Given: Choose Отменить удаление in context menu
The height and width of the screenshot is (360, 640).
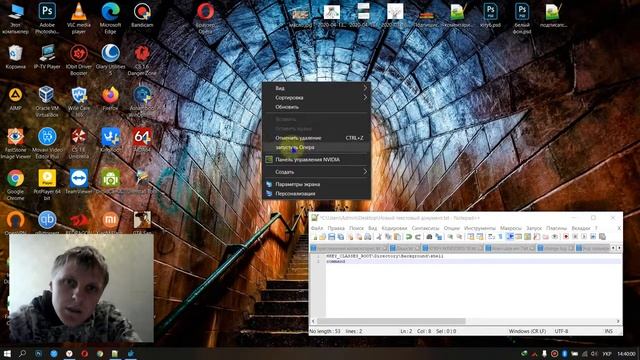Looking at the screenshot, I should pyautogui.click(x=316, y=138).
